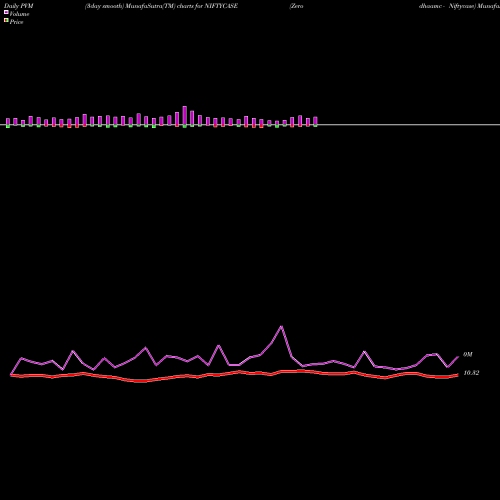500x500 pixels.
Task: Click the Volume legend color swatch
Action: 6,12
